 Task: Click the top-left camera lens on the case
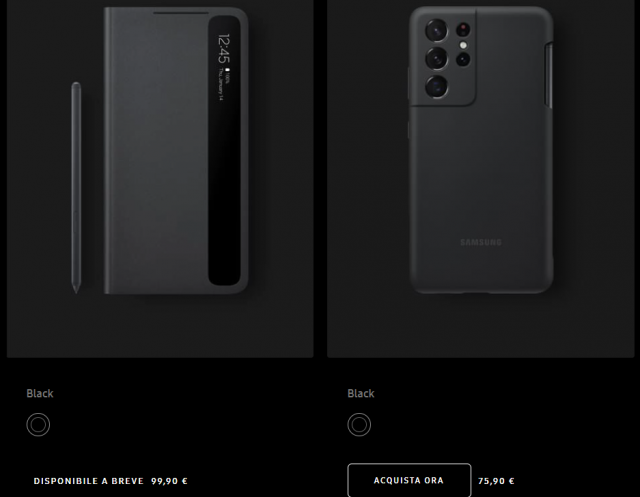(x=436, y=30)
